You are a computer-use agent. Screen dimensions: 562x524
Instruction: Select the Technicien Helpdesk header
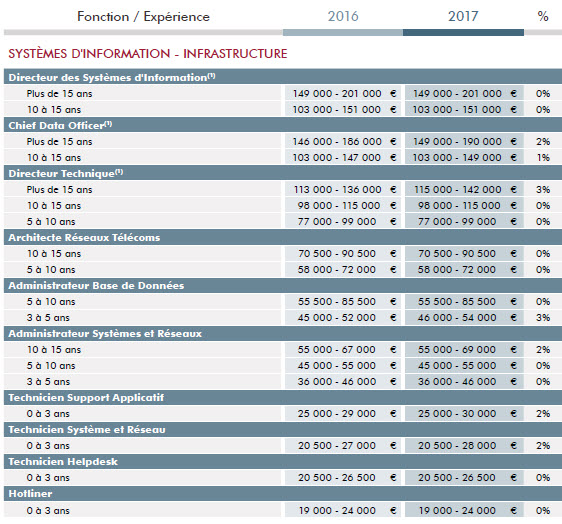[x=283, y=461]
